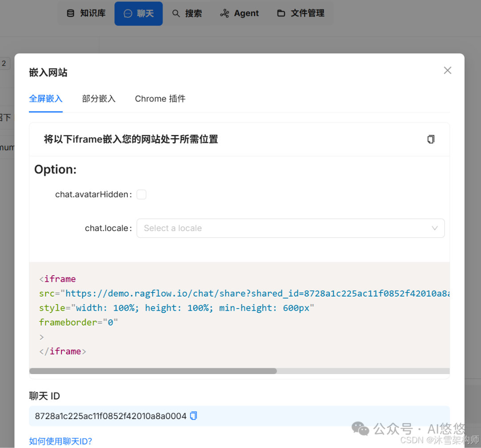The image size is (481, 448).
Task: Click the chat ID 8728a1c225ac11f0852f42010a8a0004
Action: [111, 416]
